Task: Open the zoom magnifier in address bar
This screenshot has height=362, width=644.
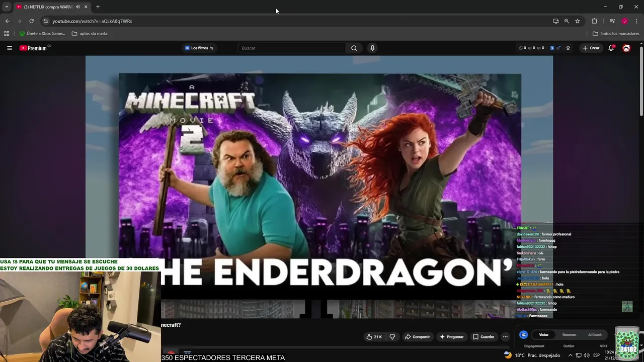Action: [567, 21]
